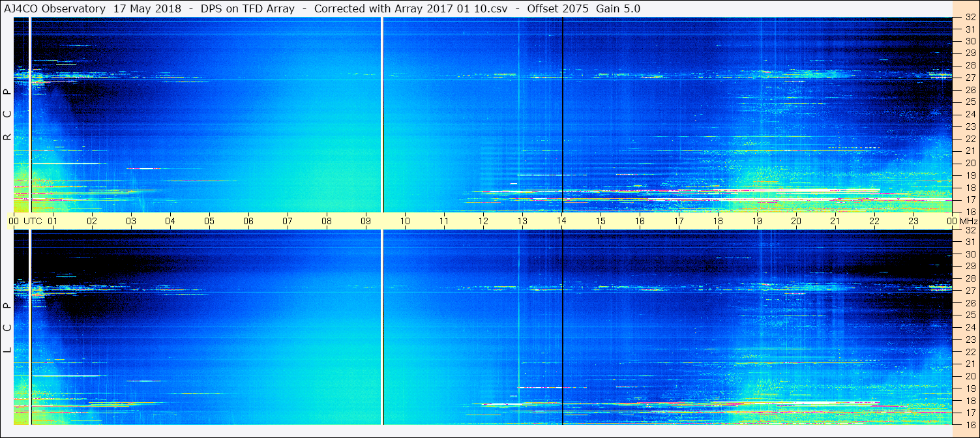The image size is (980, 438).
Task: Click hour label '08' on time axis
Action: pos(327,221)
